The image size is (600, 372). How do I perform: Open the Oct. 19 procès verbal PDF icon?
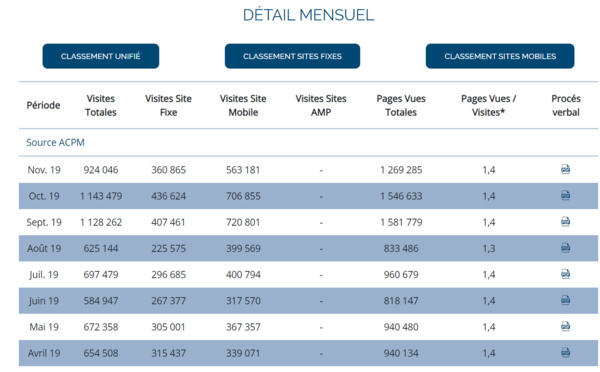tap(566, 195)
